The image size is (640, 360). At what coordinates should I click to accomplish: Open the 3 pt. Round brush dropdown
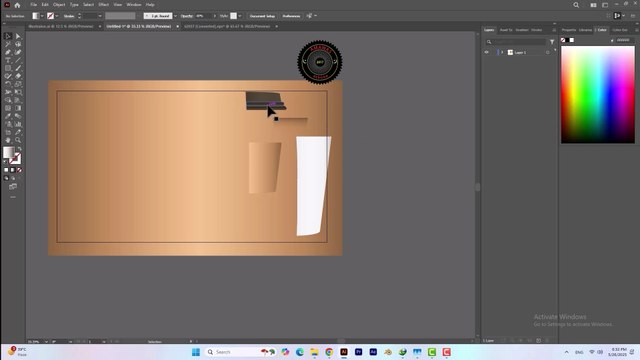coord(175,16)
